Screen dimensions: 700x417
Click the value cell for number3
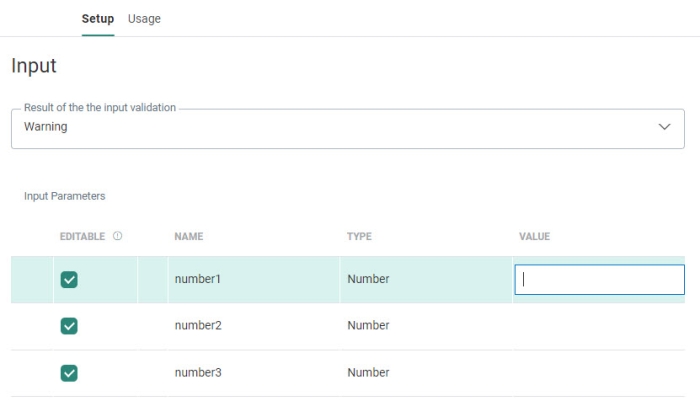point(598,373)
